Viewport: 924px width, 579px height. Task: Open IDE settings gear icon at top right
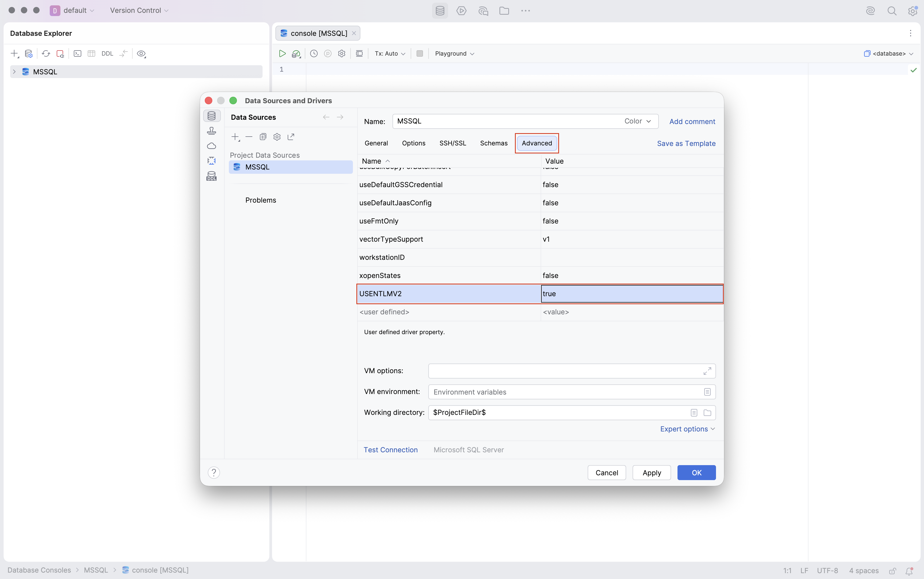[913, 11]
